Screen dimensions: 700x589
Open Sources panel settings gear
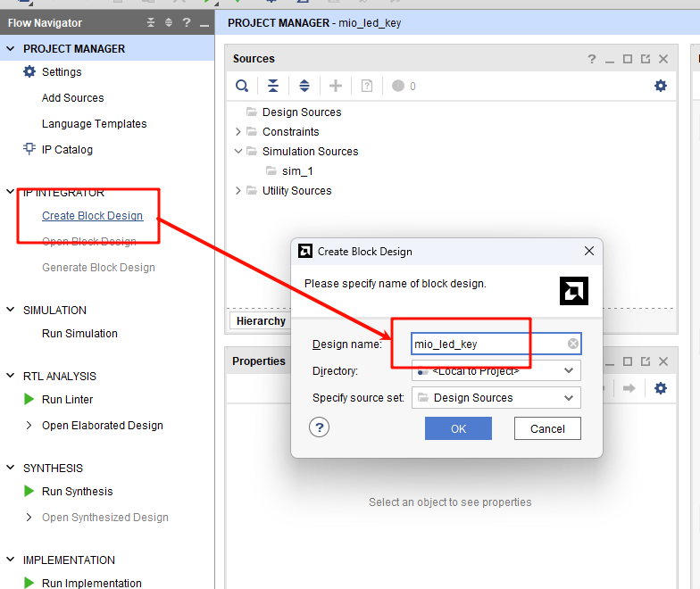[x=661, y=86]
